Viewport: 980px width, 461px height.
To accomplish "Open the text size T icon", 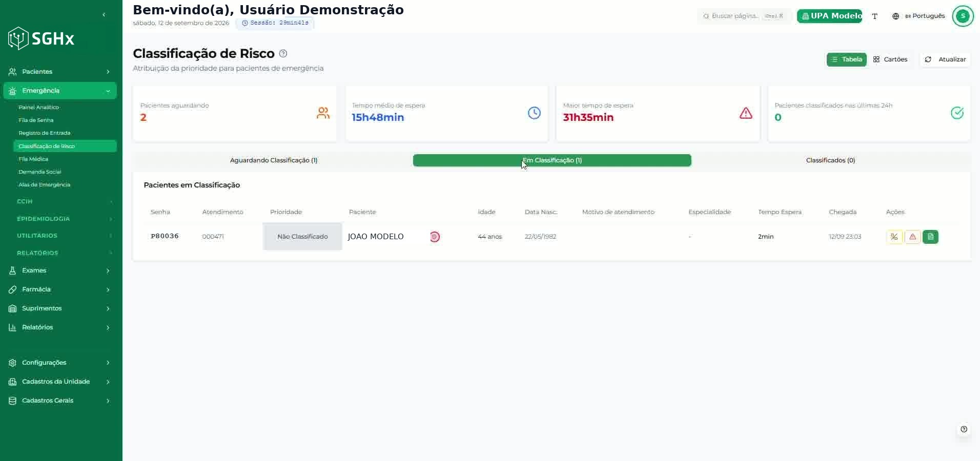I will tap(875, 16).
